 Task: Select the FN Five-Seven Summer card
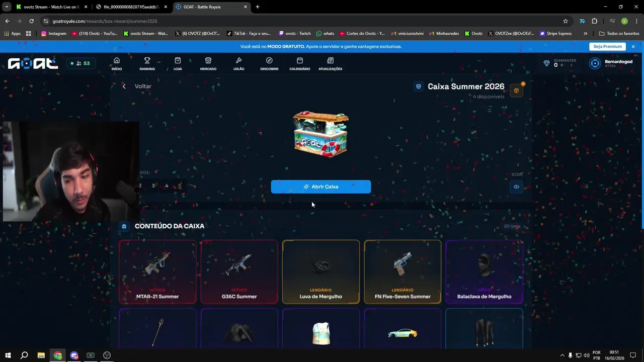[403, 272]
